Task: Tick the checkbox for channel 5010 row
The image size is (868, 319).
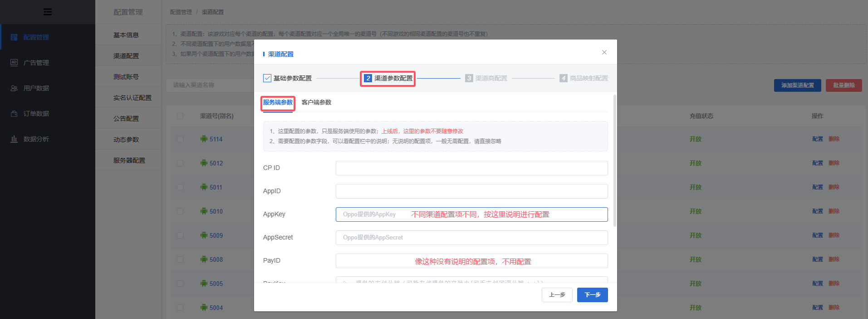Action: click(x=180, y=211)
